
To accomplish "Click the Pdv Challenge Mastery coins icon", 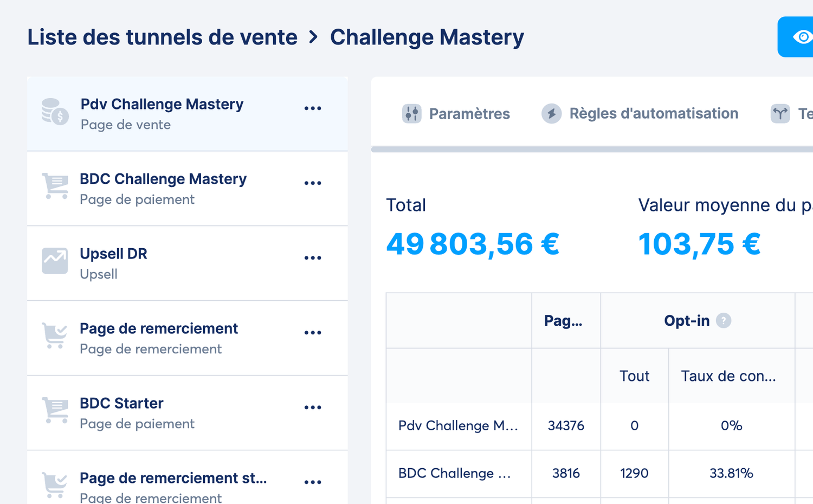I will pyautogui.click(x=55, y=111).
